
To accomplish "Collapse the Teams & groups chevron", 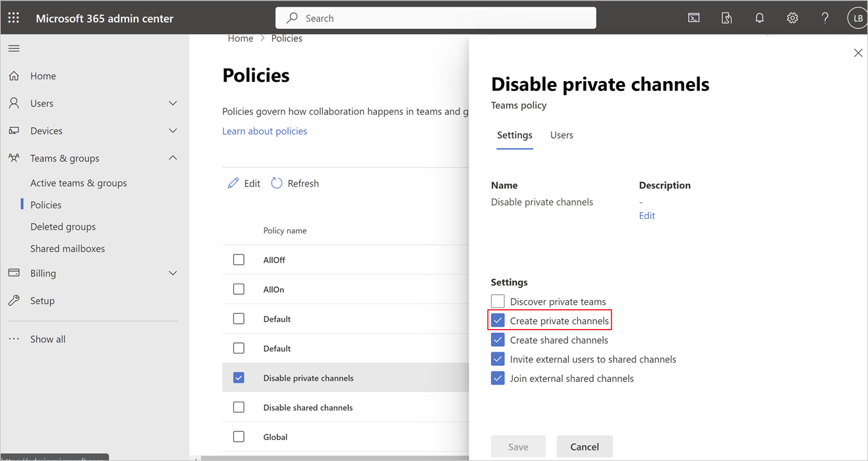I will coord(173,158).
